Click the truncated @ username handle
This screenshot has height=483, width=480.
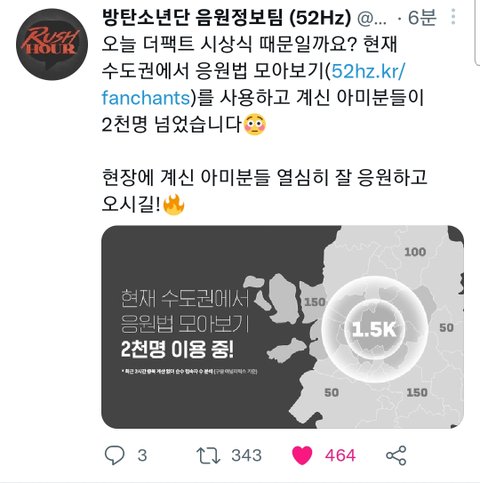(x=372, y=18)
